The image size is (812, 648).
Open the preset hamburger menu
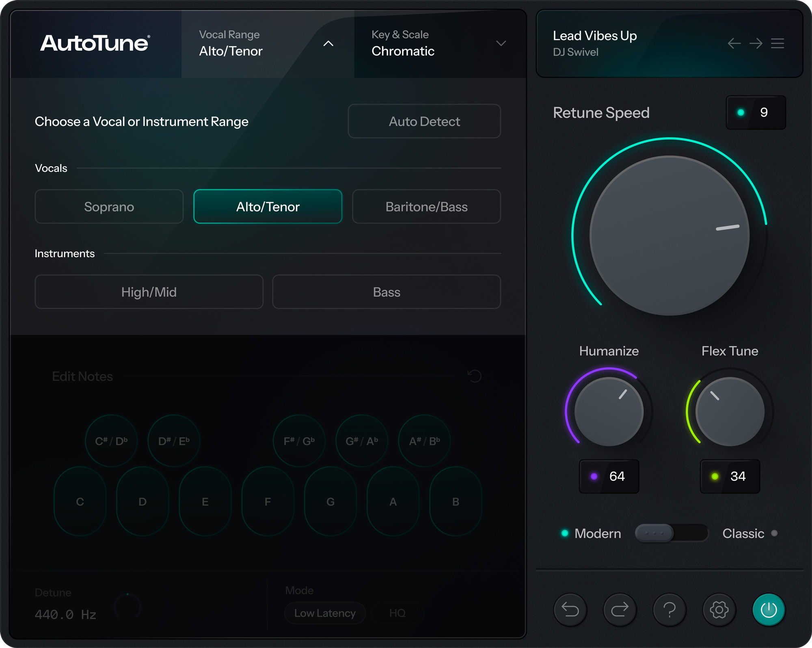777,43
